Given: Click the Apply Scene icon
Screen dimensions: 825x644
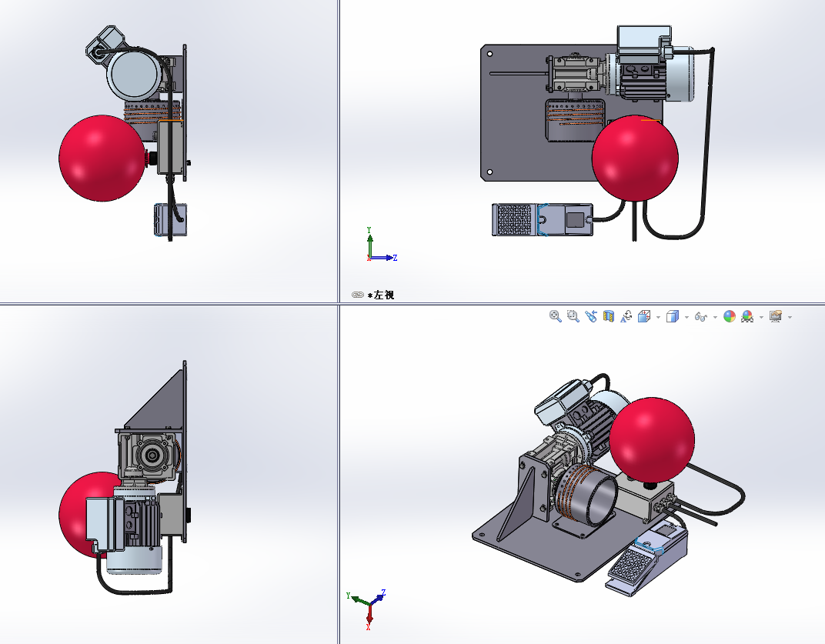Looking at the screenshot, I should (x=747, y=316).
